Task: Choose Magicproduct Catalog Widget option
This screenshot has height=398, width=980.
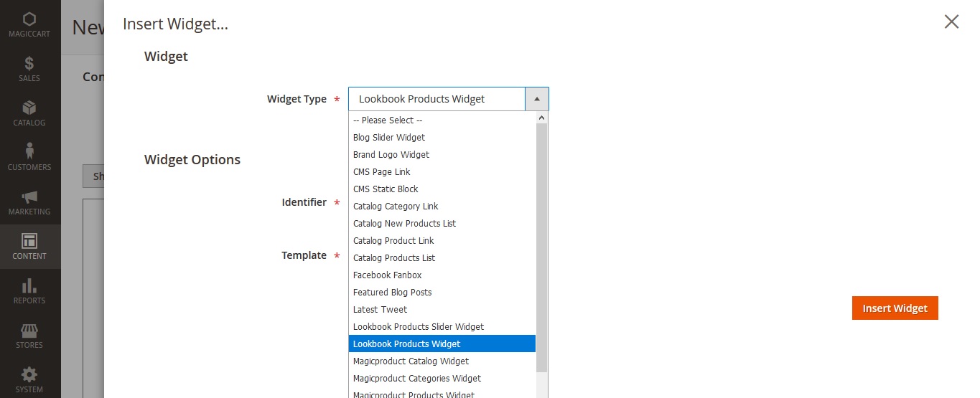Action: point(411,361)
